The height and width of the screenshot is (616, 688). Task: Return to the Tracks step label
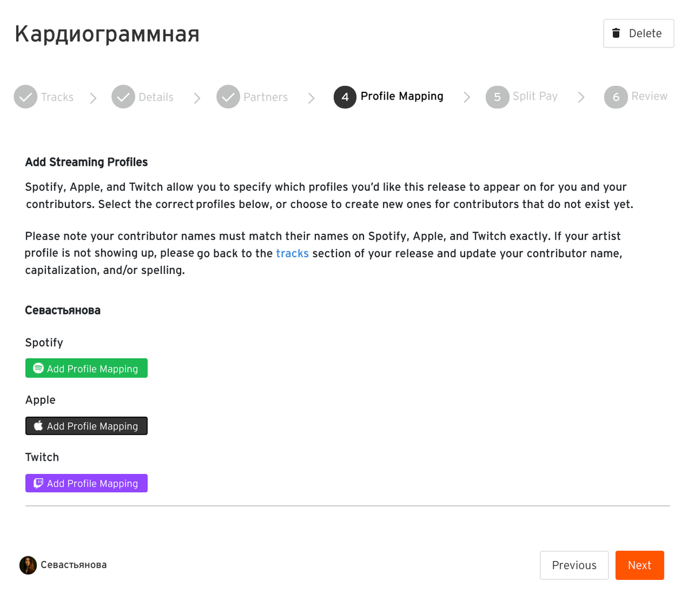[57, 97]
